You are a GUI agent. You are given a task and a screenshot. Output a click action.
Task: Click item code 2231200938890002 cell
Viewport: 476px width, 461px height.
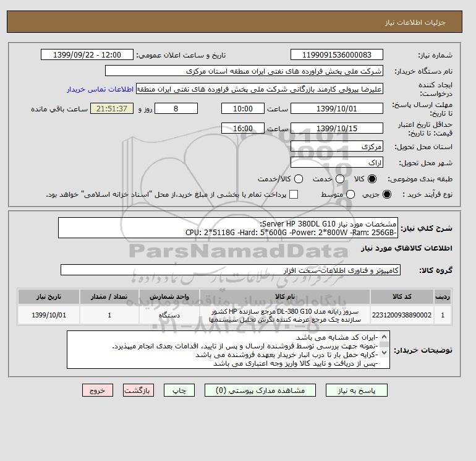(402, 315)
